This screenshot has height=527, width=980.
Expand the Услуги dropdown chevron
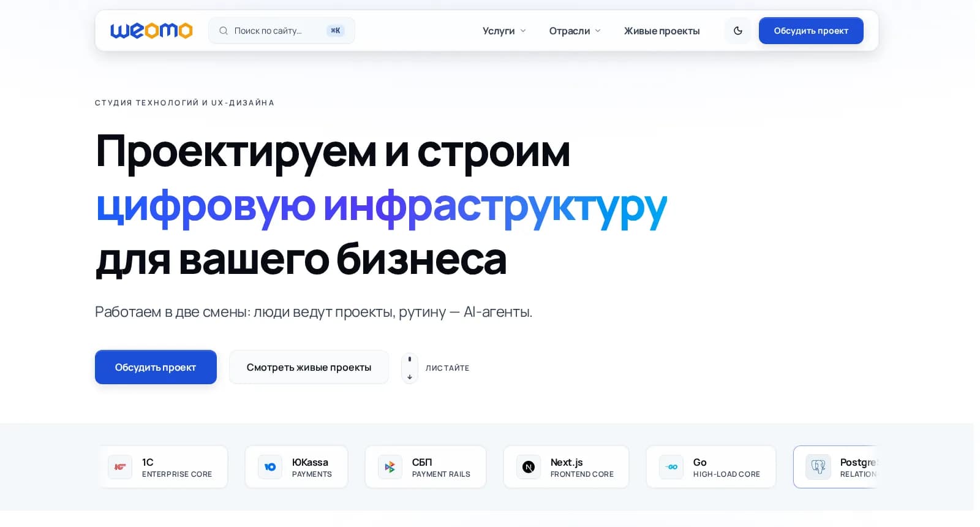pyautogui.click(x=523, y=31)
